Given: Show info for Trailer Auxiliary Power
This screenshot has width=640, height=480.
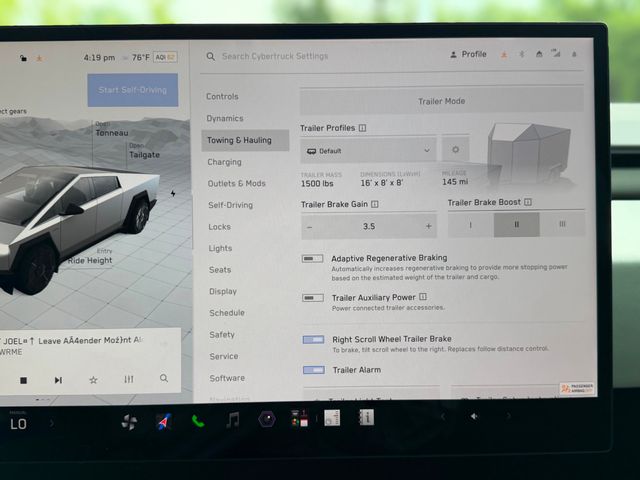Looking at the screenshot, I should pos(423,297).
